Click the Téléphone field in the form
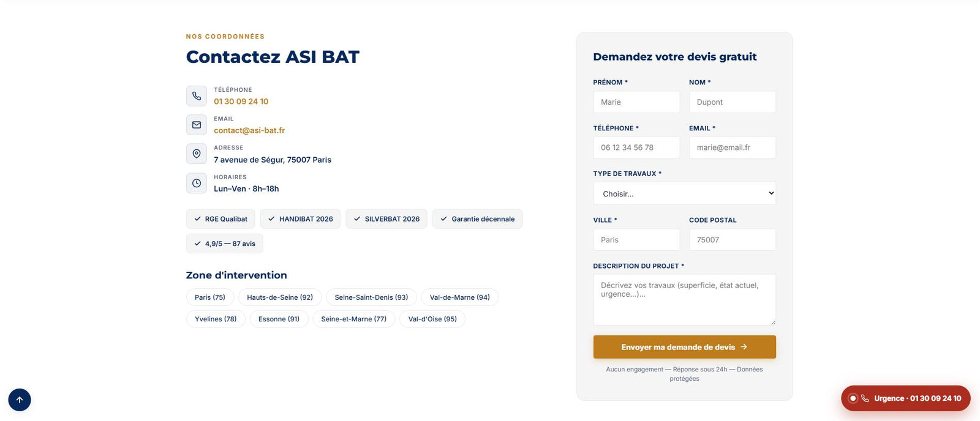980x421 pixels. coord(636,147)
